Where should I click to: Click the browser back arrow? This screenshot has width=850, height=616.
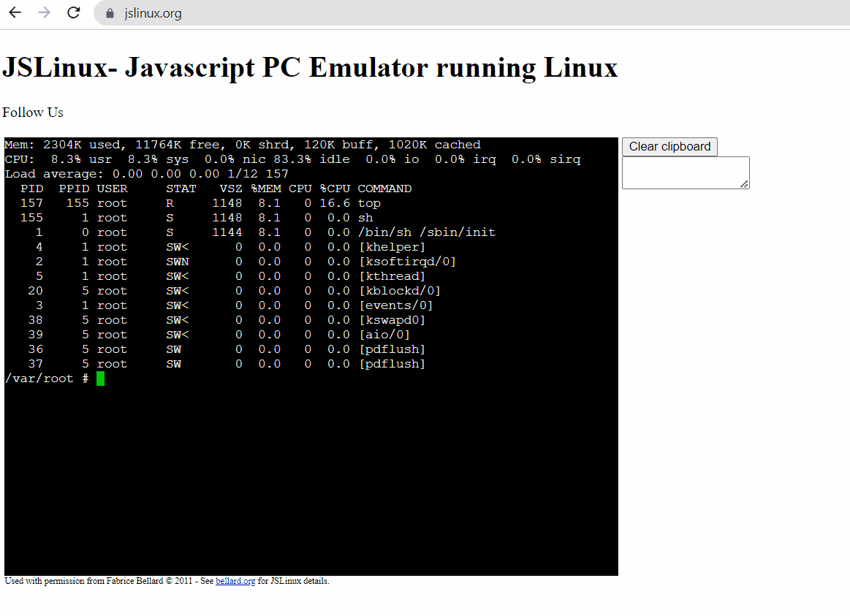(15, 12)
